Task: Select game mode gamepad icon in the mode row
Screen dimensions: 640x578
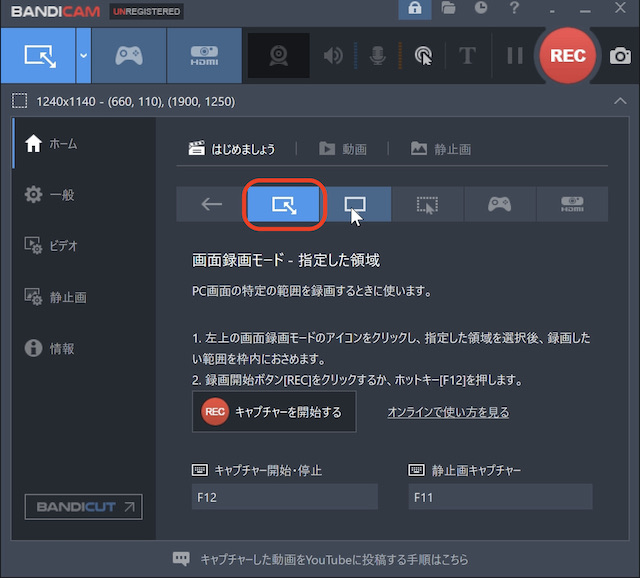Action: coord(500,204)
